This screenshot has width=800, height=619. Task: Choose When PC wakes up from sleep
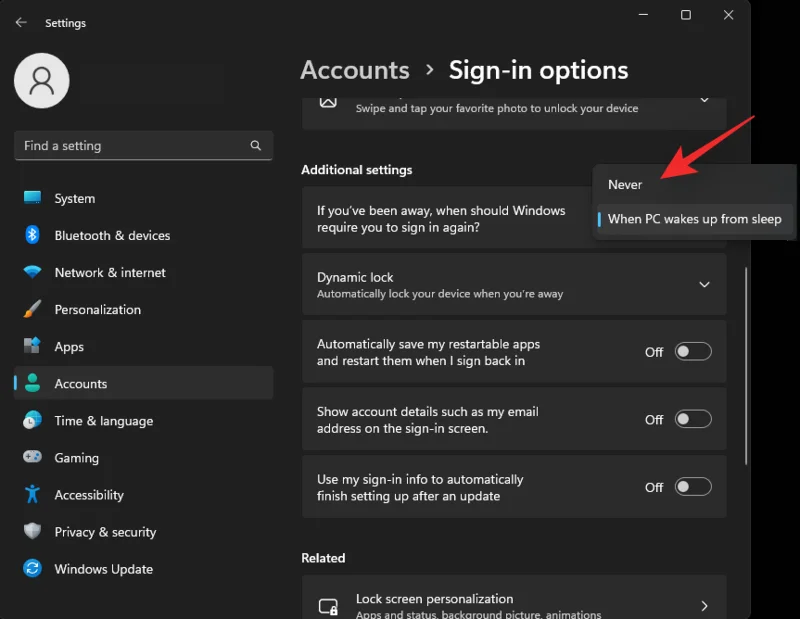(694, 218)
